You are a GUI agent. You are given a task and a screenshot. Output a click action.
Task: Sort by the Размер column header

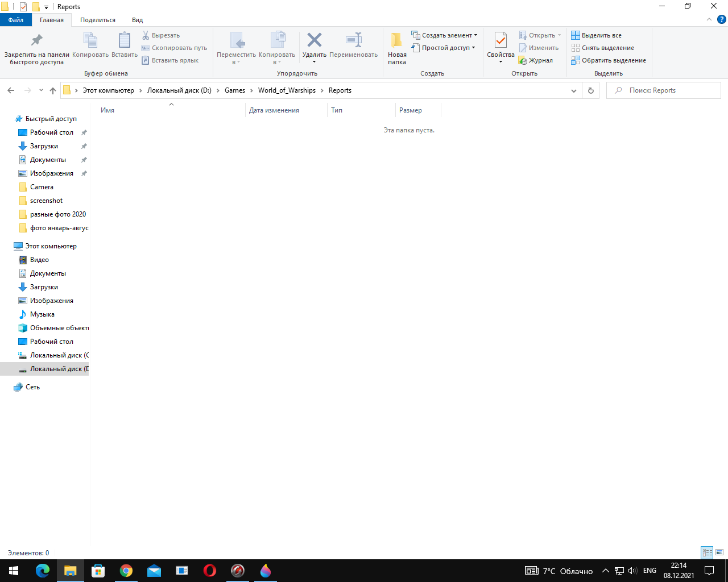pos(418,110)
